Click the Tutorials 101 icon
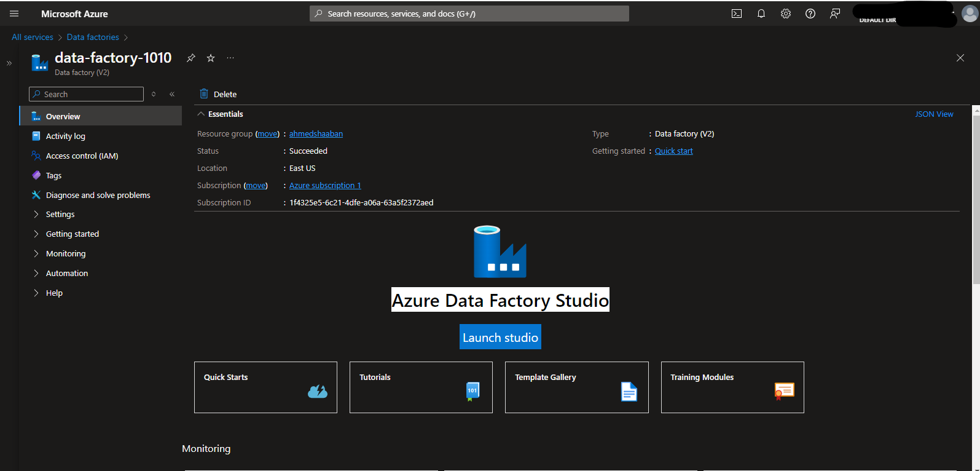The image size is (980, 471). [x=472, y=391]
